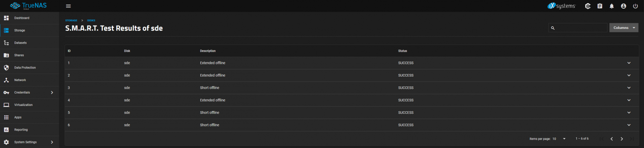Select Virtualization in the sidebar
644x148 pixels.
click(x=30, y=105)
